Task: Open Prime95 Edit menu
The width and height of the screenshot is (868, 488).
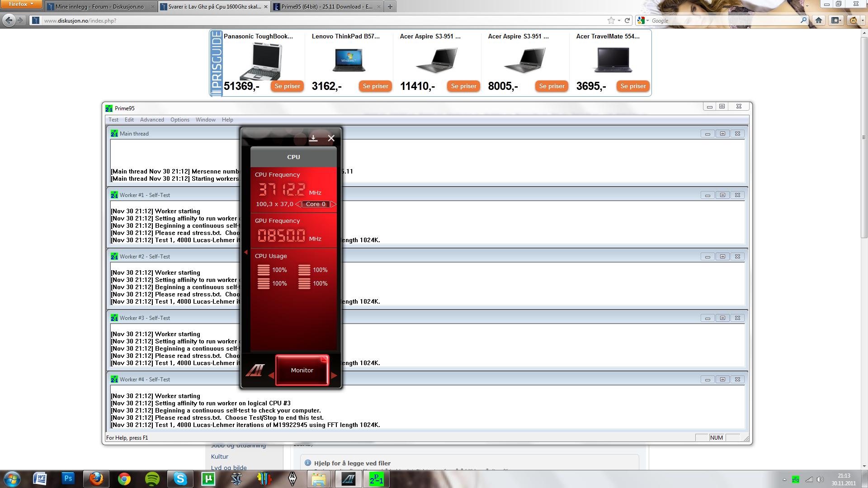Action: (x=129, y=120)
